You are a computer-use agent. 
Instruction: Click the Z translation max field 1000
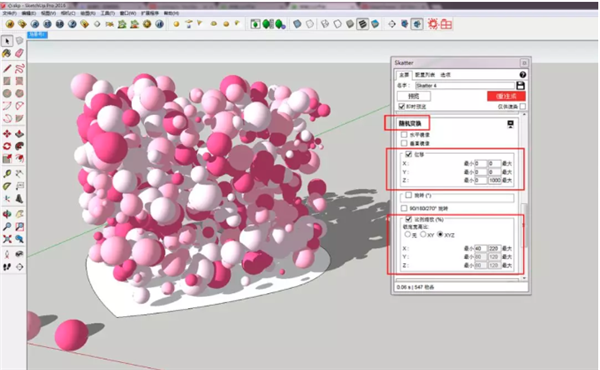click(494, 180)
